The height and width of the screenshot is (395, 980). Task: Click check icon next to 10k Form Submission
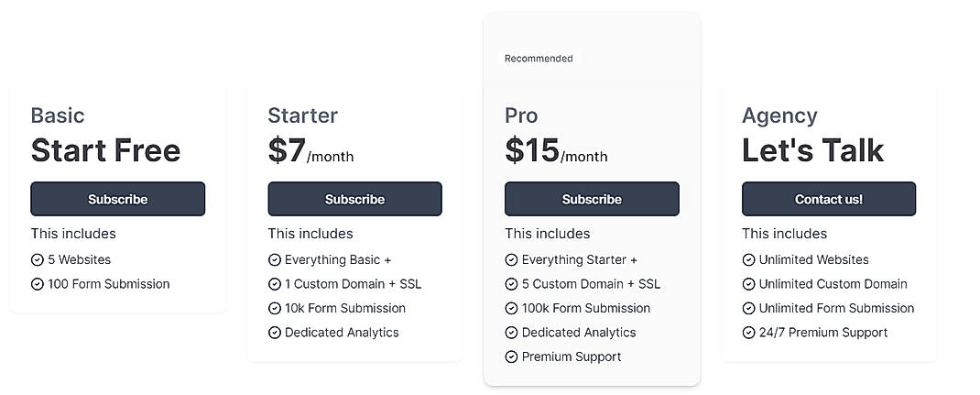click(275, 309)
